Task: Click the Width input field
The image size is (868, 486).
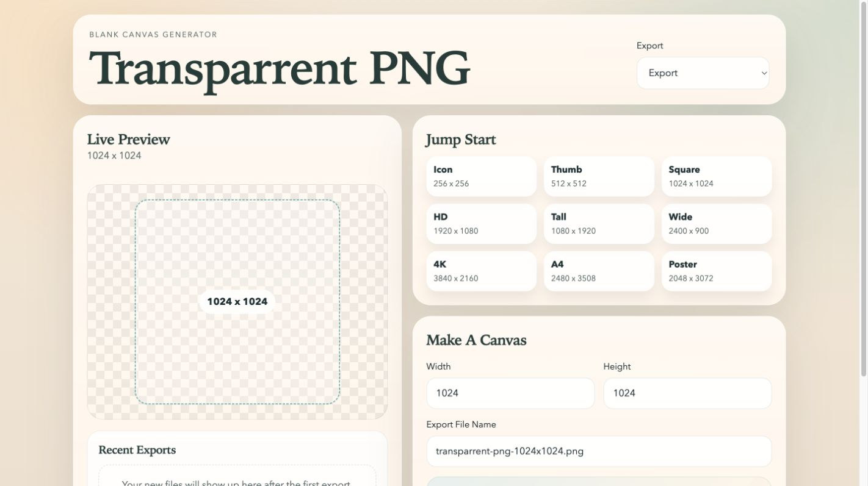Action: 510,393
